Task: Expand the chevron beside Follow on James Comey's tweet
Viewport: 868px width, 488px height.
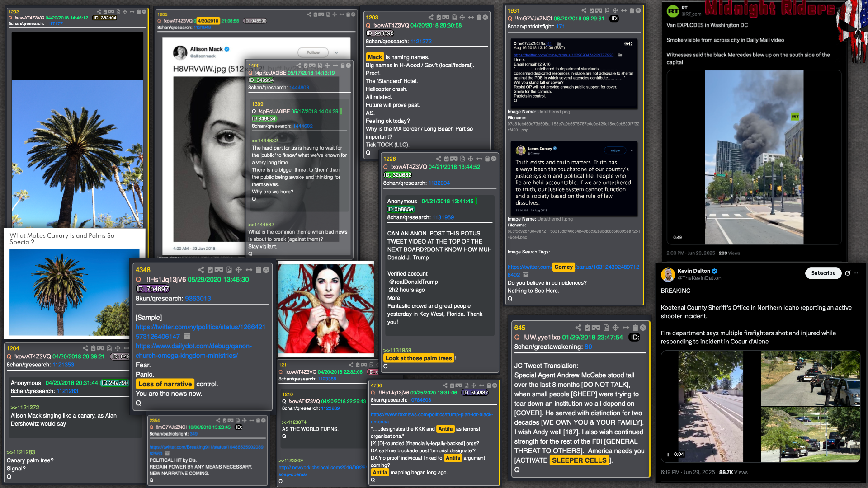Action: (632, 150)
